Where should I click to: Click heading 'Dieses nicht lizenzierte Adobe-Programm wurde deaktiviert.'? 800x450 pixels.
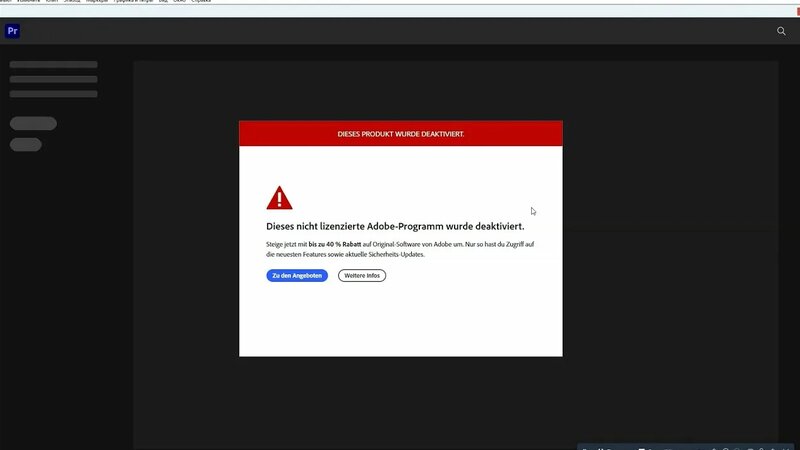coord(395,226)
